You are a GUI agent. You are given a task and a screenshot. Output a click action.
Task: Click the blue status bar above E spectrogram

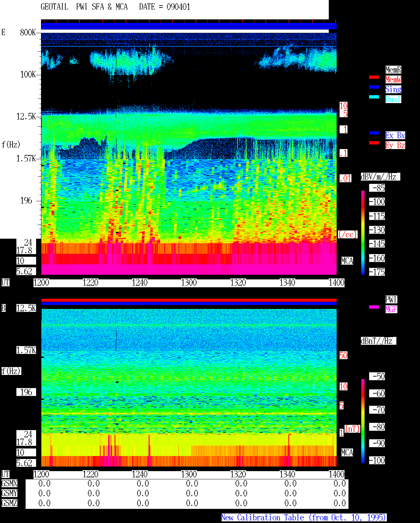189,26
